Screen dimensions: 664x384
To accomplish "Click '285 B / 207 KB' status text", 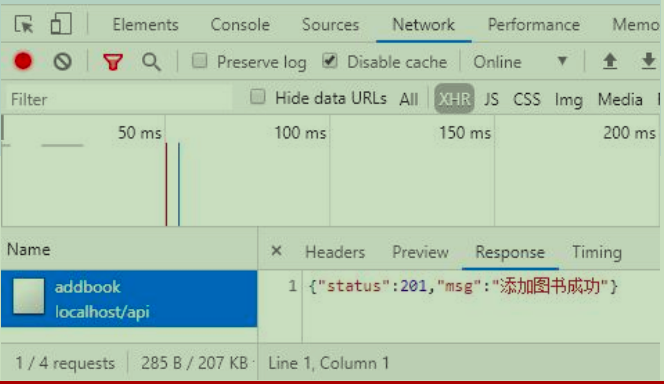I will 194,363.
